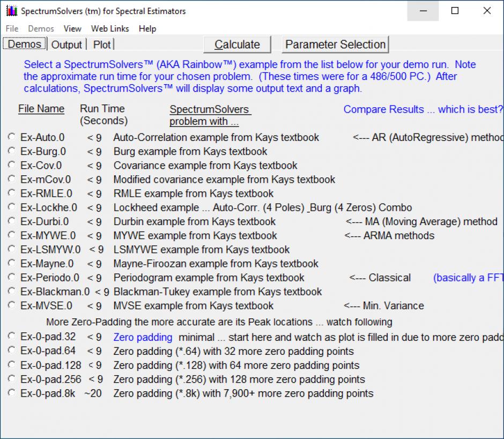The image size is (504, 439).
Task: Open the View menu
Action: tap(72, 28)
